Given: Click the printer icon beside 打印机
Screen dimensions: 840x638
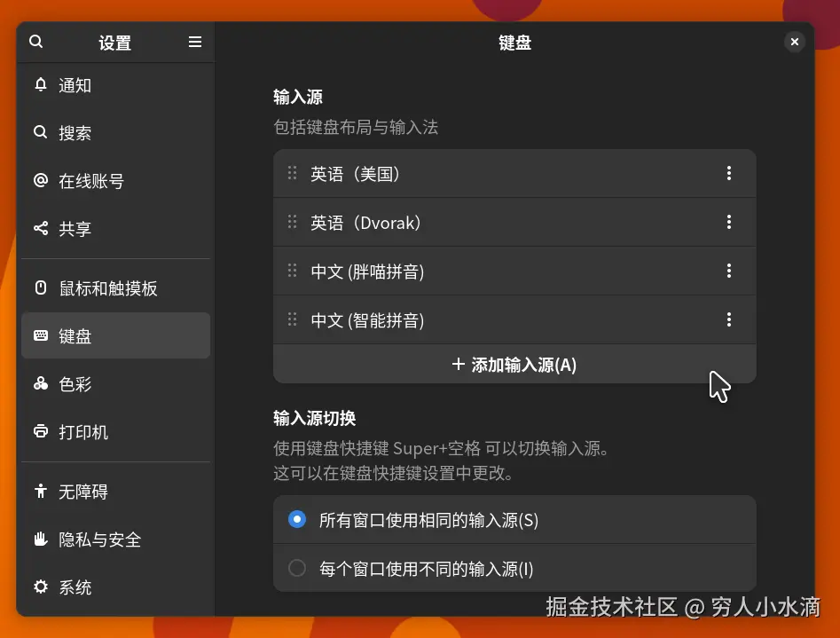Looking at the screenshot, I should pos(41,431).
